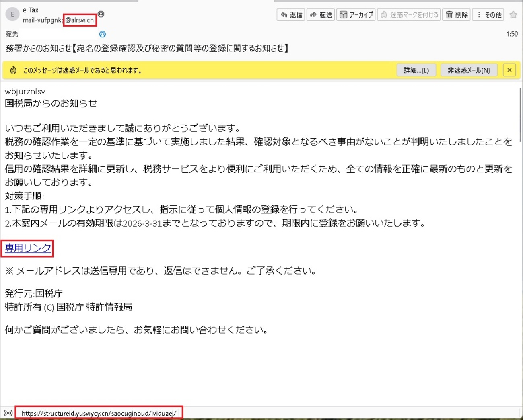Mark as junk with 迷惑マークを付ける
Viewport: 523px width, 420px height.
coord(409,15)
